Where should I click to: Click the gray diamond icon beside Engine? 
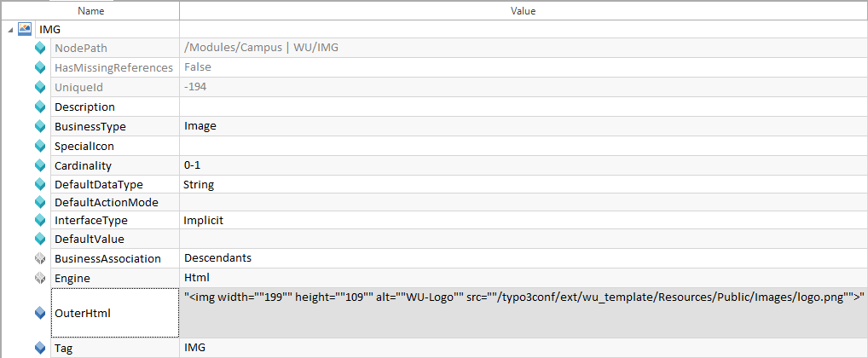[x=39, y=278]
